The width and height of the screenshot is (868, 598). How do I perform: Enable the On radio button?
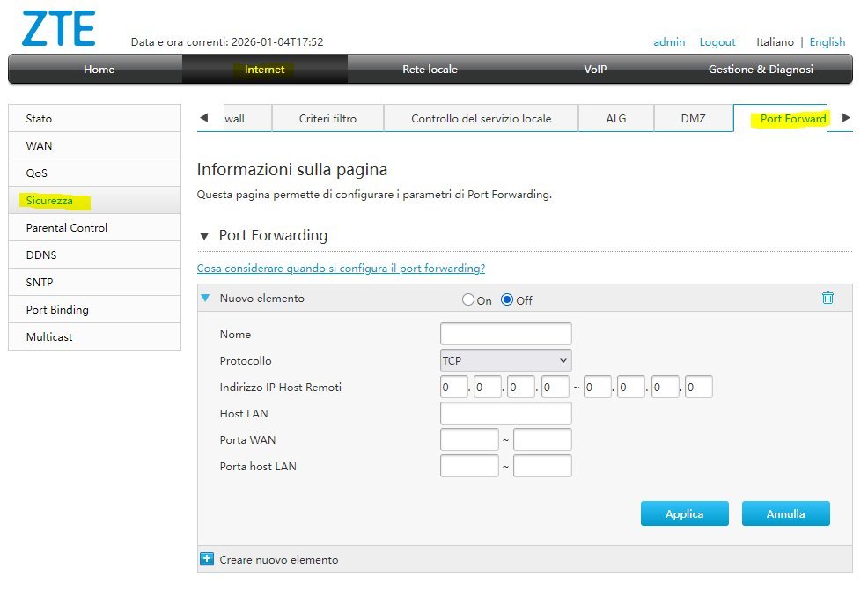468,299
